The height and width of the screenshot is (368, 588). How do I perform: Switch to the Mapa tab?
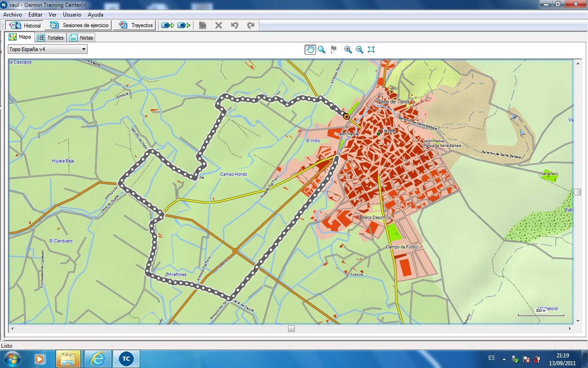20,37
